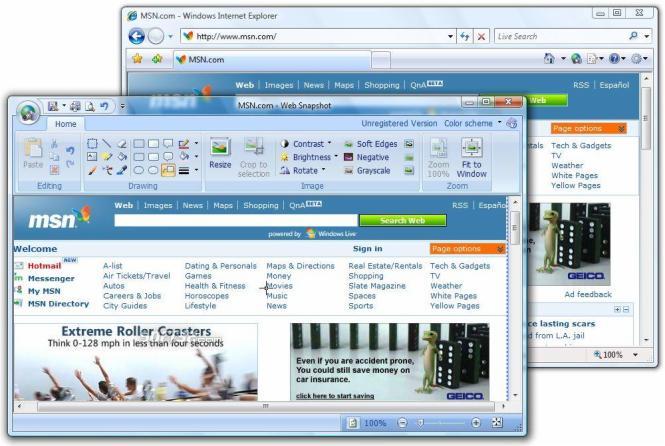Click the orange Page options button in snapshot
665x446 pixels.
click(467, 249)
